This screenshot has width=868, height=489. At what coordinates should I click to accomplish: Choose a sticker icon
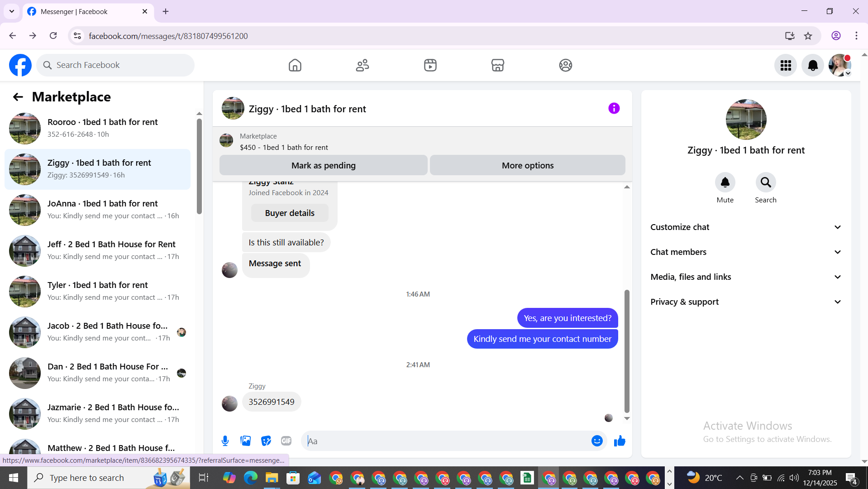pos(266,441)
